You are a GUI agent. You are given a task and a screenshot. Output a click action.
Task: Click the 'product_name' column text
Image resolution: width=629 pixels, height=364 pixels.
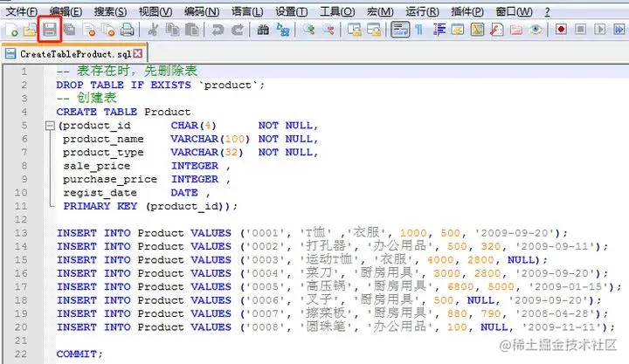pos(103,139)
